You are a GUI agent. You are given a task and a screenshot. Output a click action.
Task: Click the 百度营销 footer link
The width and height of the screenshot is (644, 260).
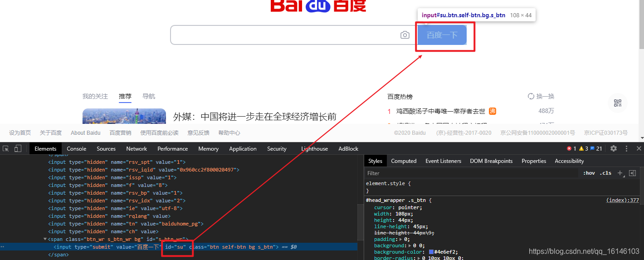click(120, 132)
